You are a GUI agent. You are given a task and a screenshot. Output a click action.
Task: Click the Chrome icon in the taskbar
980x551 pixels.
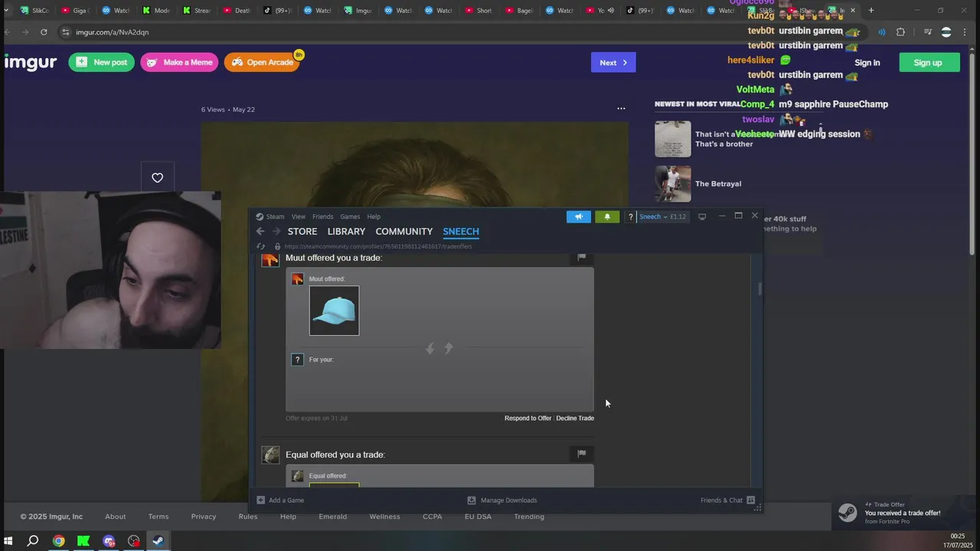(58, 541)
